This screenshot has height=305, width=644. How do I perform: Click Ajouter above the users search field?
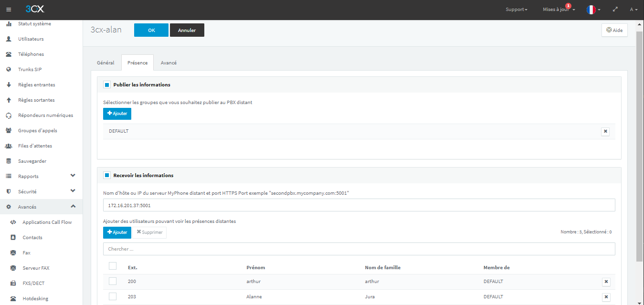117,232
